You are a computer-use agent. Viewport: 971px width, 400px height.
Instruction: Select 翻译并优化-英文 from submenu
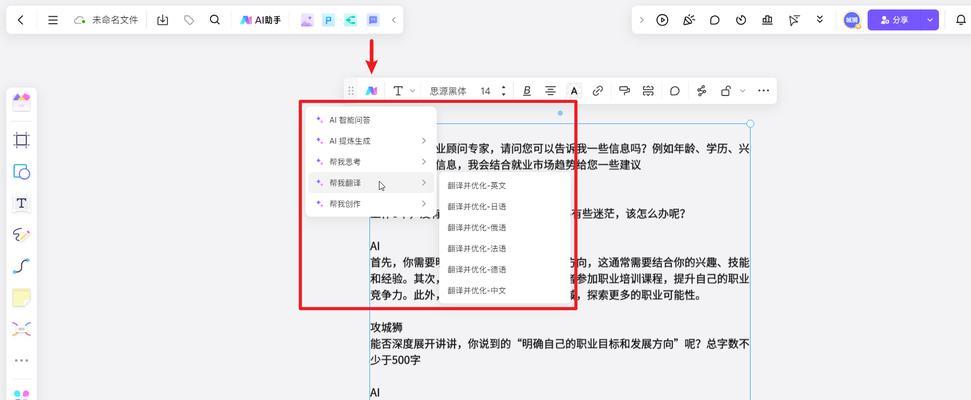coord(477,186)
